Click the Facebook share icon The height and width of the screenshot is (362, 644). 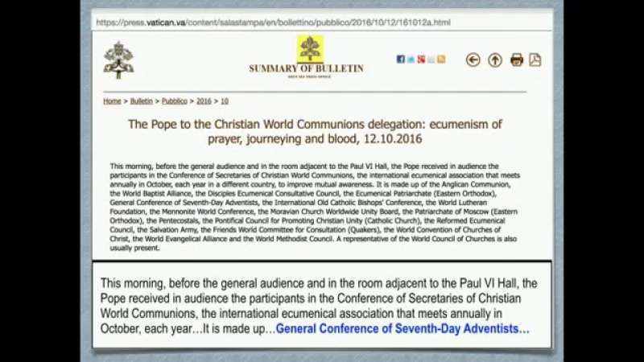[400, 59]
